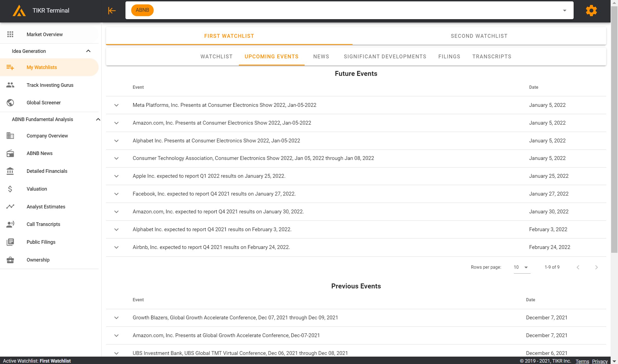
Task: Go to previous page of Future Events
Action: [578, 267]
